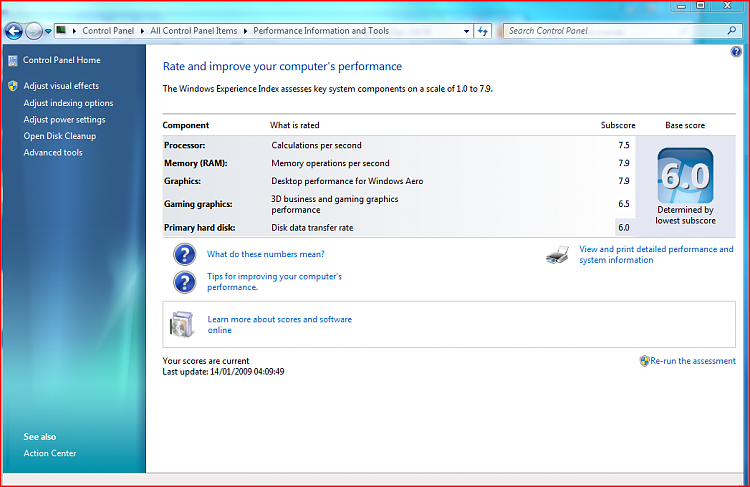
Task: Refresh the page with the refresh button
Action: (483, 31)
